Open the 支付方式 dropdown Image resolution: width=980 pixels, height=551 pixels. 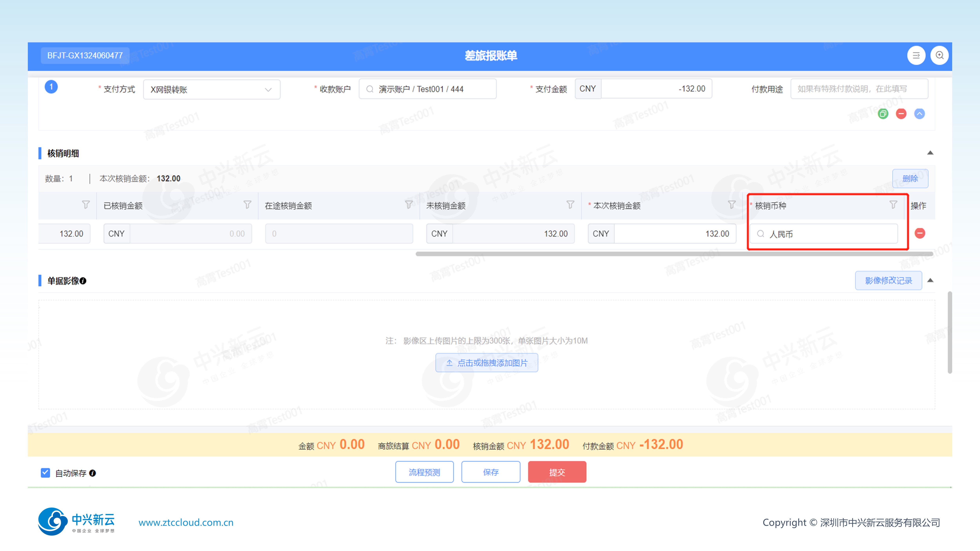point(211,89)
